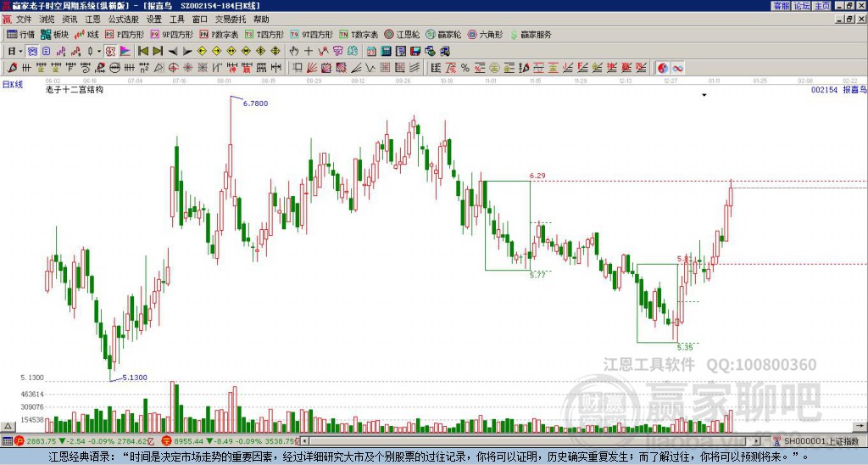Click the 板块 toolbar button
The width and height of the screenshot is (868, 465).
click(55, 34)
